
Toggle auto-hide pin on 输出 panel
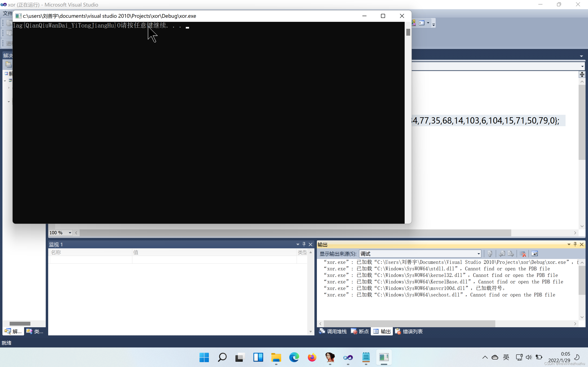click(575, 244)
